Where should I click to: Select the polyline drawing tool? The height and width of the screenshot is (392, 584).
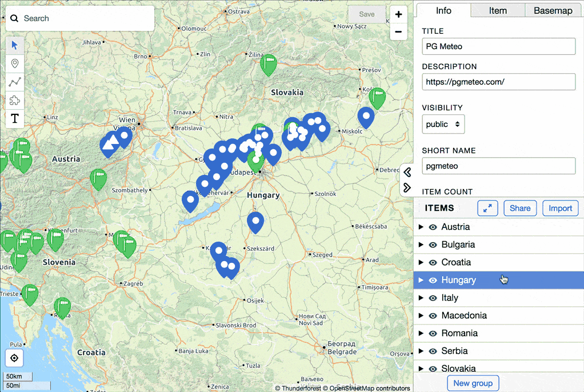(14, 81)
